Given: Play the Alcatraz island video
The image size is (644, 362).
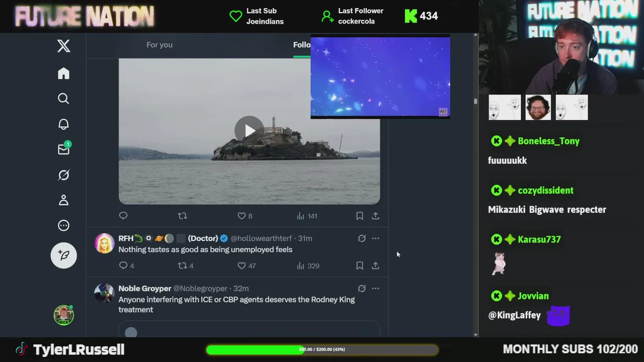Looking at the screenshot, I should (x=249, y=131).
